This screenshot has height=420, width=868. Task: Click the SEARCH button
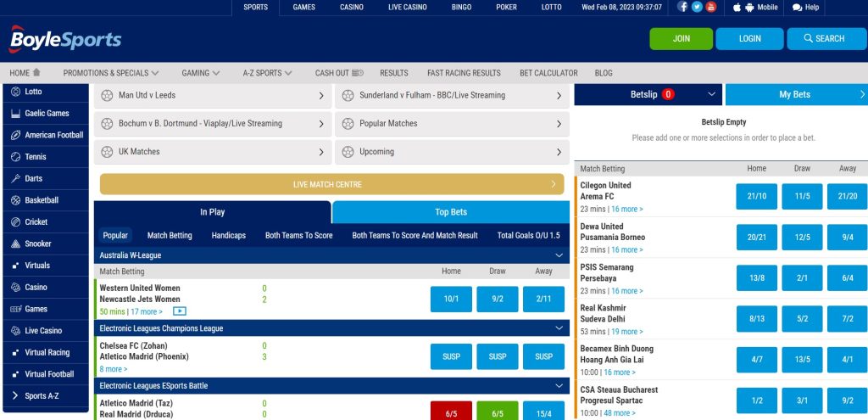[x=826, y=39]
